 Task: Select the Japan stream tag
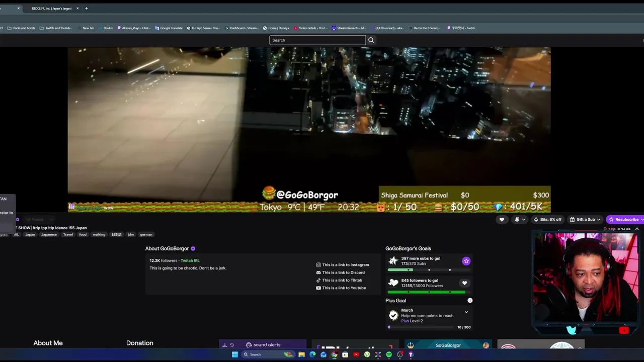coord(30,235)
